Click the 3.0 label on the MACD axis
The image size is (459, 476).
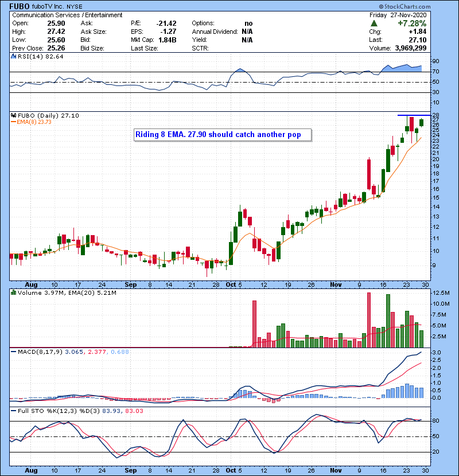437,353
